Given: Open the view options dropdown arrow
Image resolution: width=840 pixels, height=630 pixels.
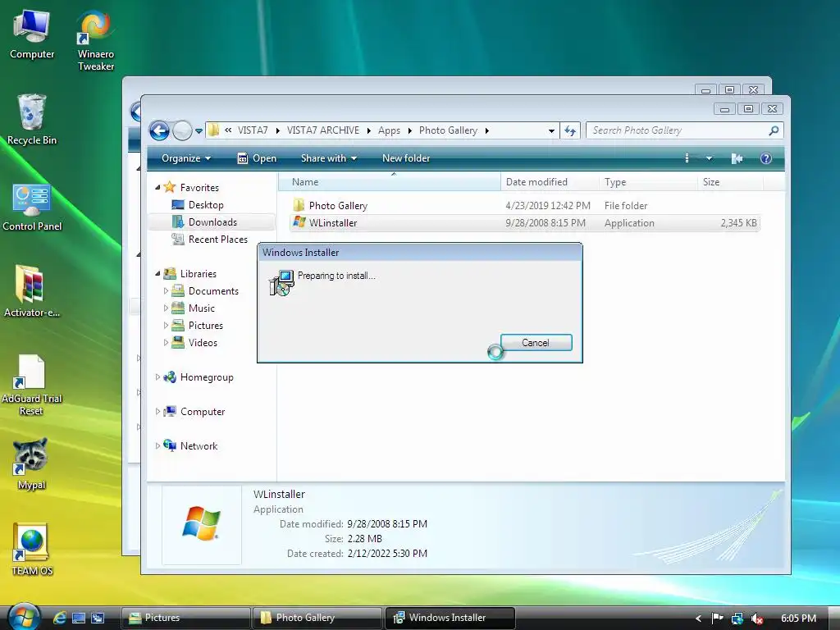Looking at the screenshot, I should tap(709, 158).
